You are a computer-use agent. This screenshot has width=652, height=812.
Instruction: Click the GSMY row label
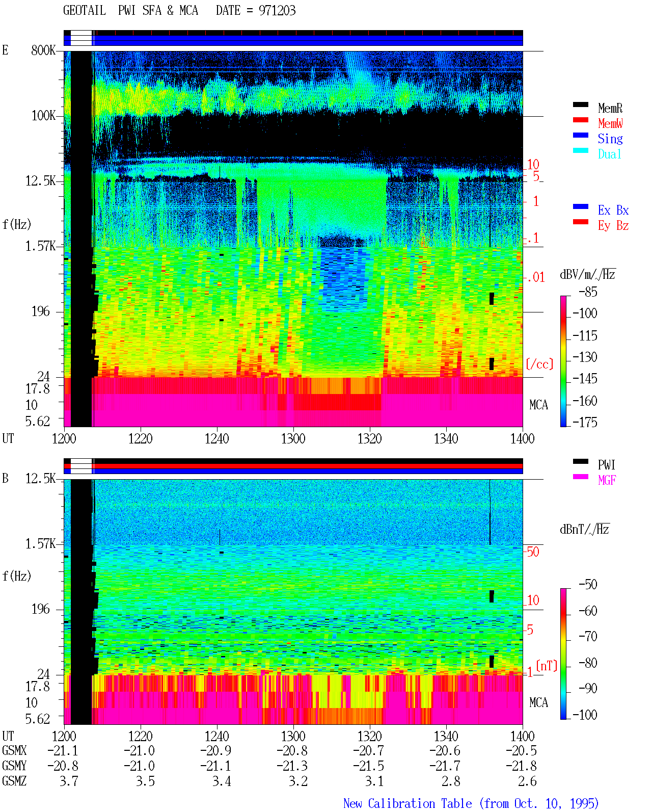pyautogui.click(x=14, y=766)
